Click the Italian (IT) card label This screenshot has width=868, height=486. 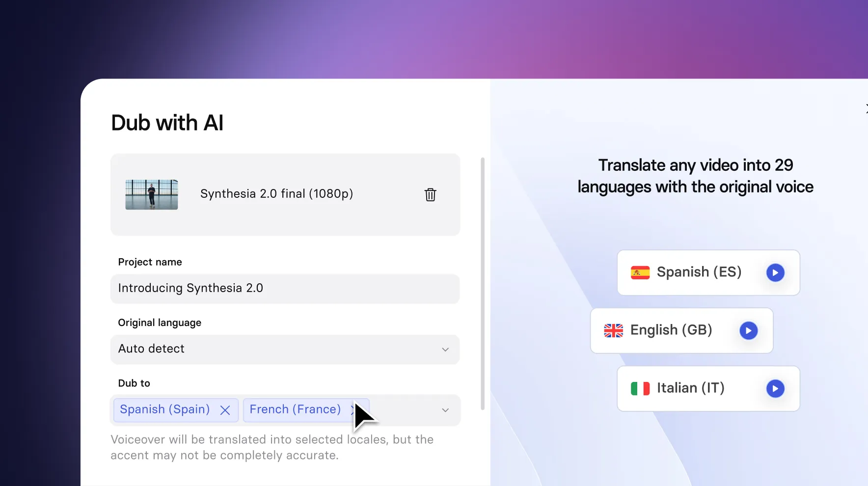point(691,388)
